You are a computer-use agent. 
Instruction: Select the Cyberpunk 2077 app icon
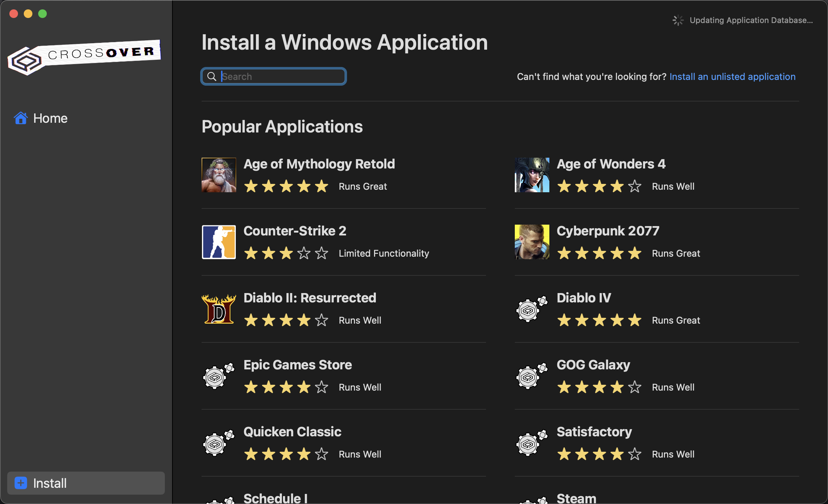(532, 242)
